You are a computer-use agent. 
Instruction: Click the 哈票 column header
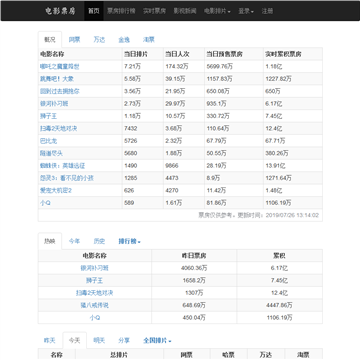[229, 355]
